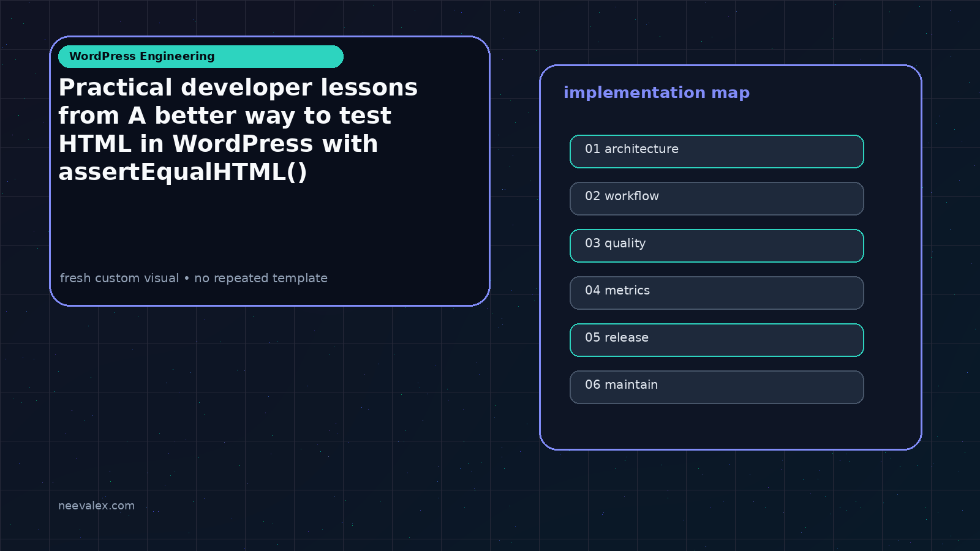
Task: Choose the 03 quality step
Action: click(717, 246)
